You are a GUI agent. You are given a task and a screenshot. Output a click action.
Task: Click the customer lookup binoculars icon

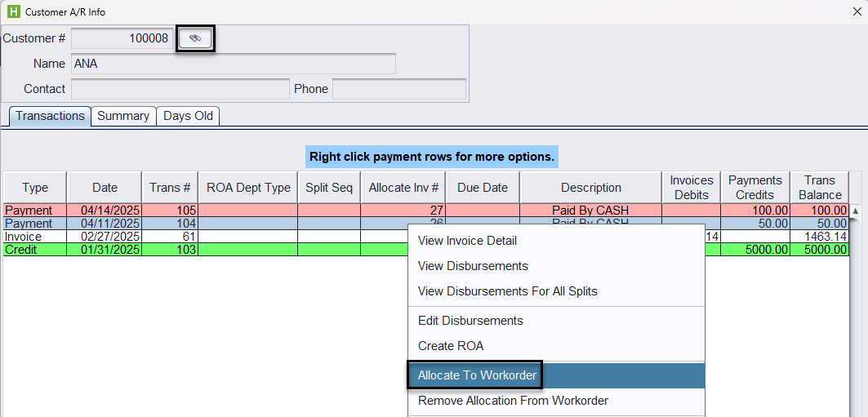(x=196, y=38)
